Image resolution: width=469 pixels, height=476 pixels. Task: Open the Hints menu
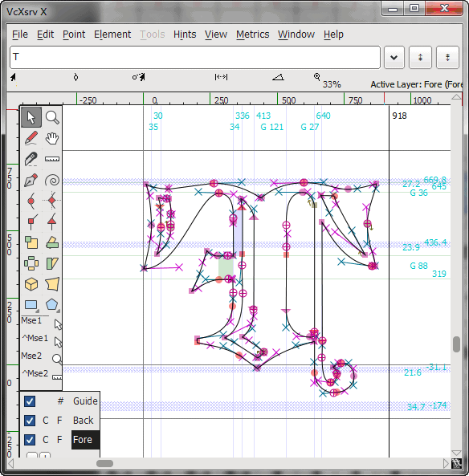coord(185,35)
